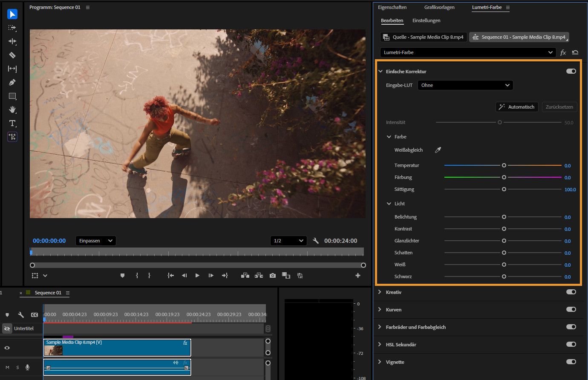Image resolution: width=588 pixels, height=380 pixels.
Task: Disable the Vignette section switch
Action: [571, 362]
